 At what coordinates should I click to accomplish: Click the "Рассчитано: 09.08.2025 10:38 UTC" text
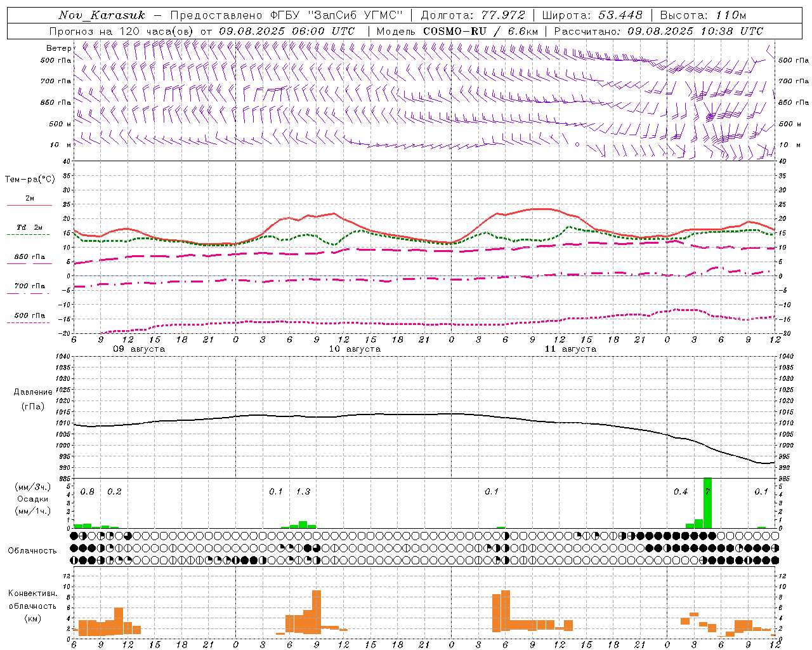(658, 31)
